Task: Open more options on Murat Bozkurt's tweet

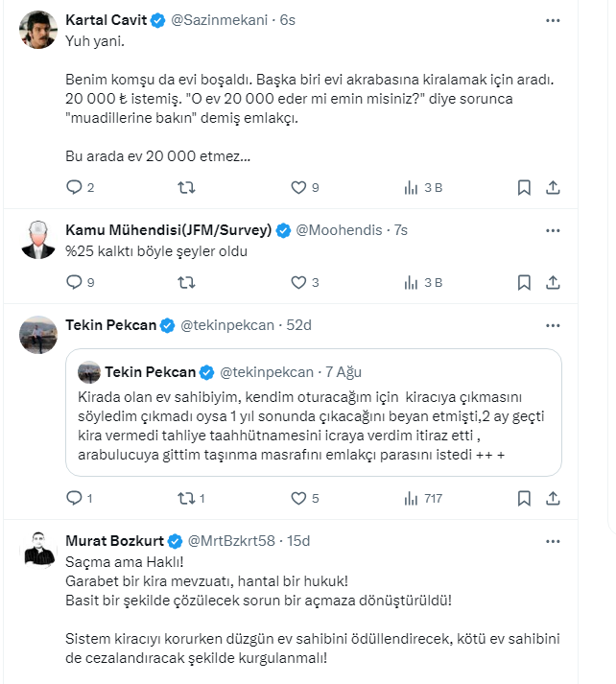Action: click(553, 541)
